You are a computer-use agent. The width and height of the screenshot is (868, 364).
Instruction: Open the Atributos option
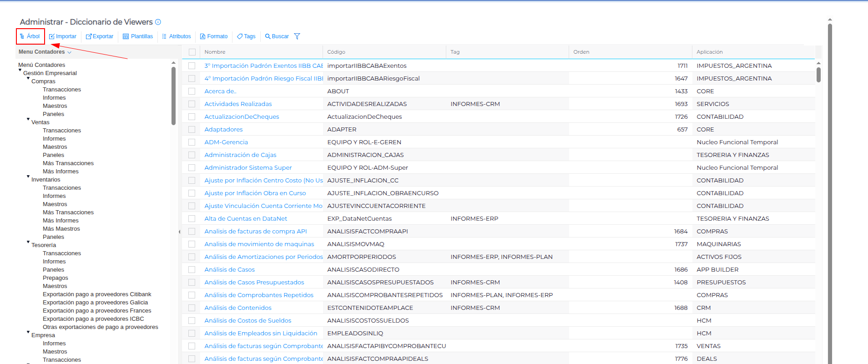pos(177,36)
